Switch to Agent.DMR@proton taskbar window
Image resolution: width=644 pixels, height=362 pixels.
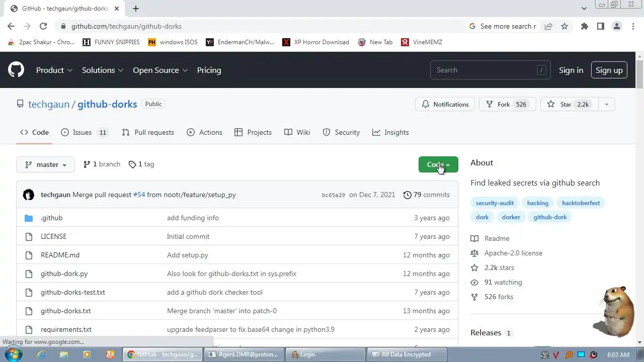click(x=244, y=354)
